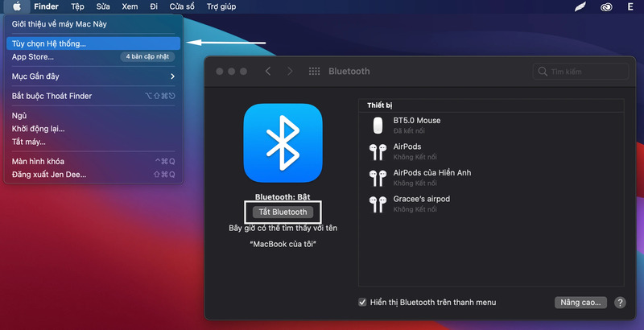644x330 pixels.
Task: Click the E icon in menu bar
Action: click(x=630, y=6)
